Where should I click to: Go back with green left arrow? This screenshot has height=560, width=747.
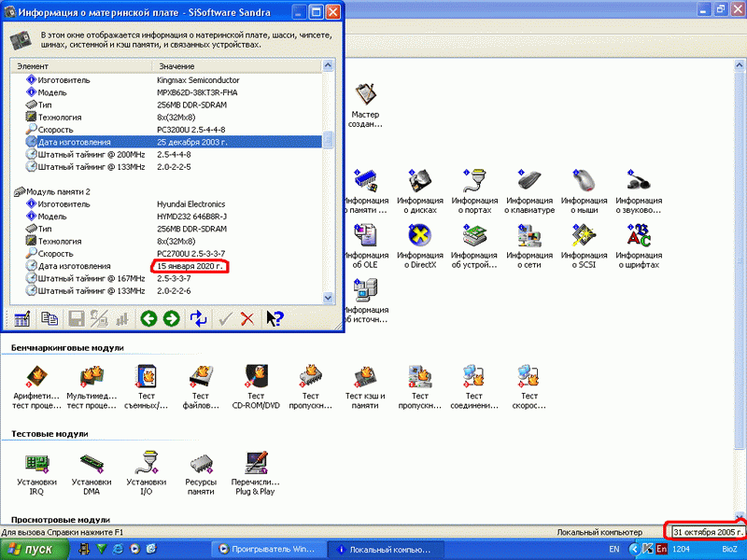pos(148,318)
